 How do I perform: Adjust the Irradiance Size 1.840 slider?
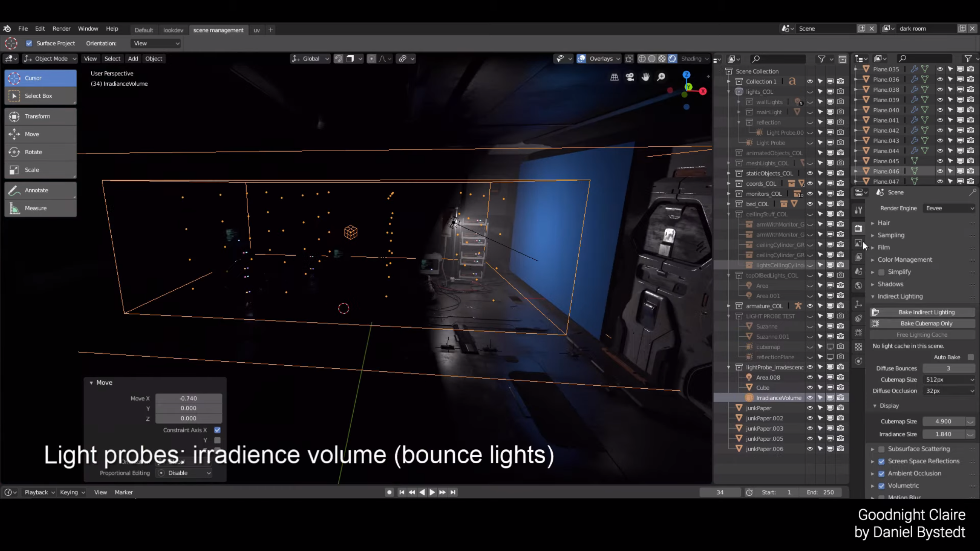(944, 434)
